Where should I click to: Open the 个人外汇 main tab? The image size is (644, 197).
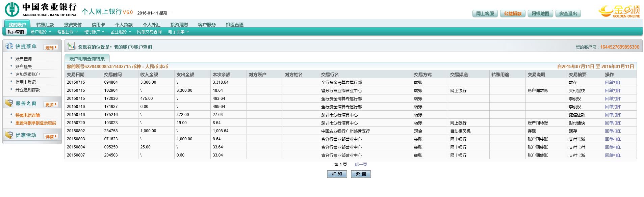click(x=152, y=25)
